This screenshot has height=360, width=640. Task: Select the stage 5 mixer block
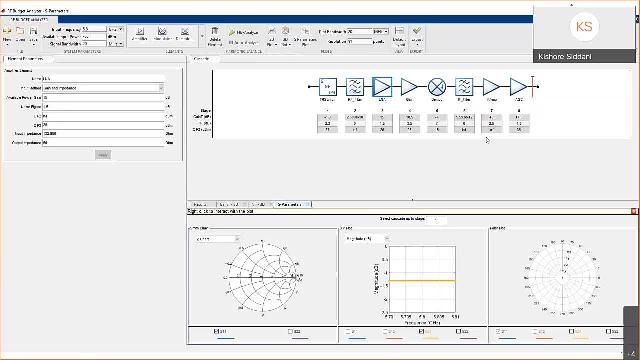[437, 87]
